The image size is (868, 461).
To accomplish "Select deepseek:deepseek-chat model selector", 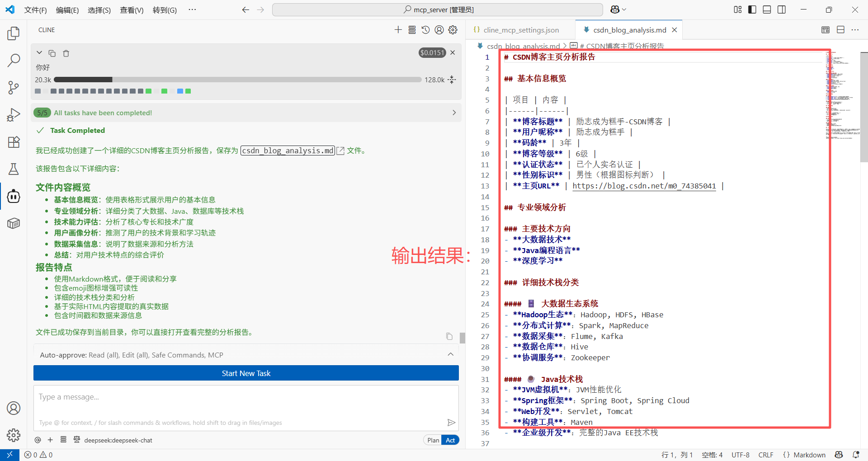I will (x=118, y=440).
